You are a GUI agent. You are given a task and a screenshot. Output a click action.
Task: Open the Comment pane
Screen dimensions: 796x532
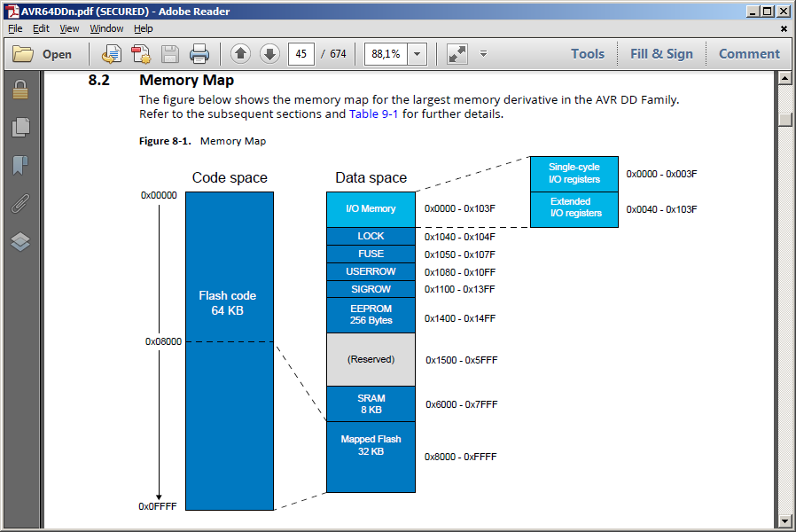click(749, 54)
